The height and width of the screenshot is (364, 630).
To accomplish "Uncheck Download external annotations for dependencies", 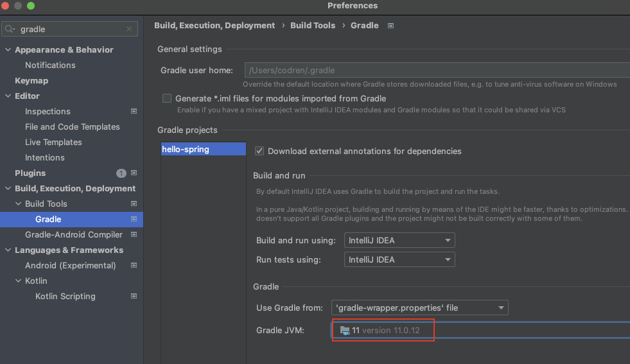I will pyautogui.click(x=259, y=151).
